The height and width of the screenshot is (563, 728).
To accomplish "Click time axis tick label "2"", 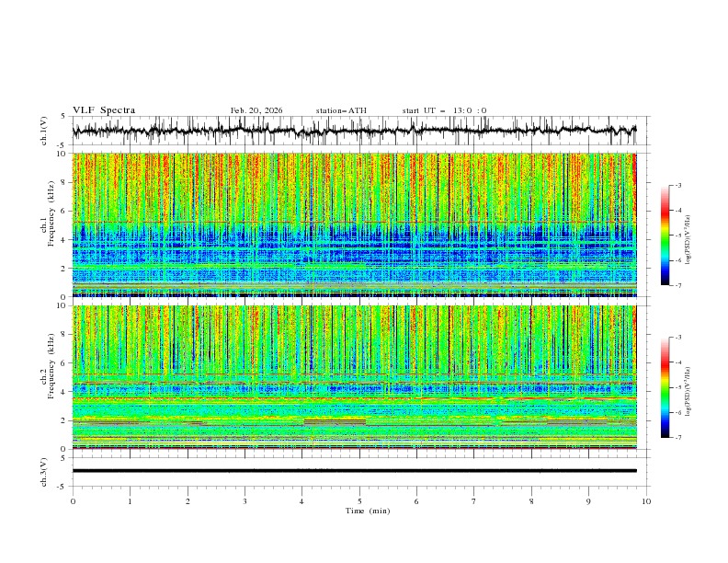I will pos(188,501).
